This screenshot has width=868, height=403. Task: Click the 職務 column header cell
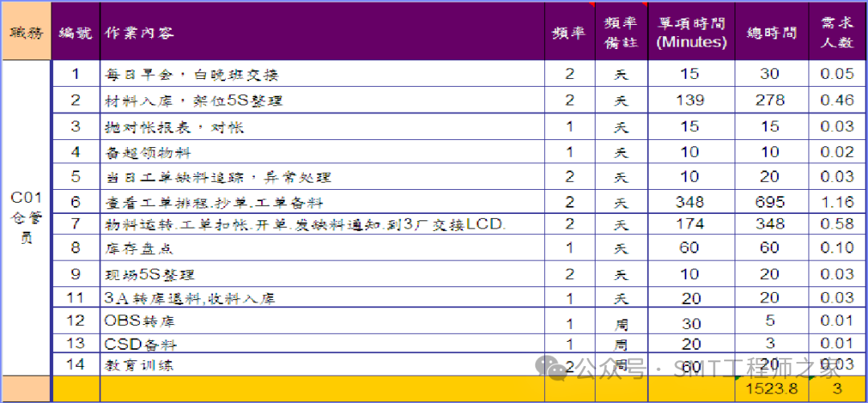26,33
